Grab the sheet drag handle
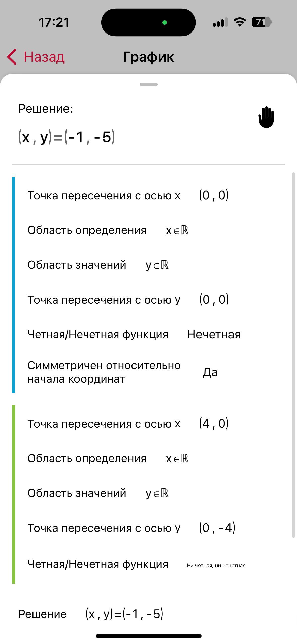 click(148, 84)
